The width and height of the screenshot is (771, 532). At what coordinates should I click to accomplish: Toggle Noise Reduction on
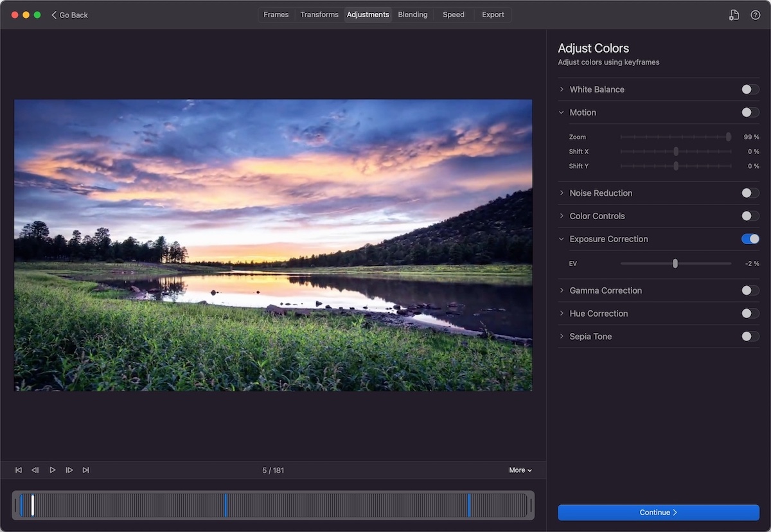[x=750, y=193]
